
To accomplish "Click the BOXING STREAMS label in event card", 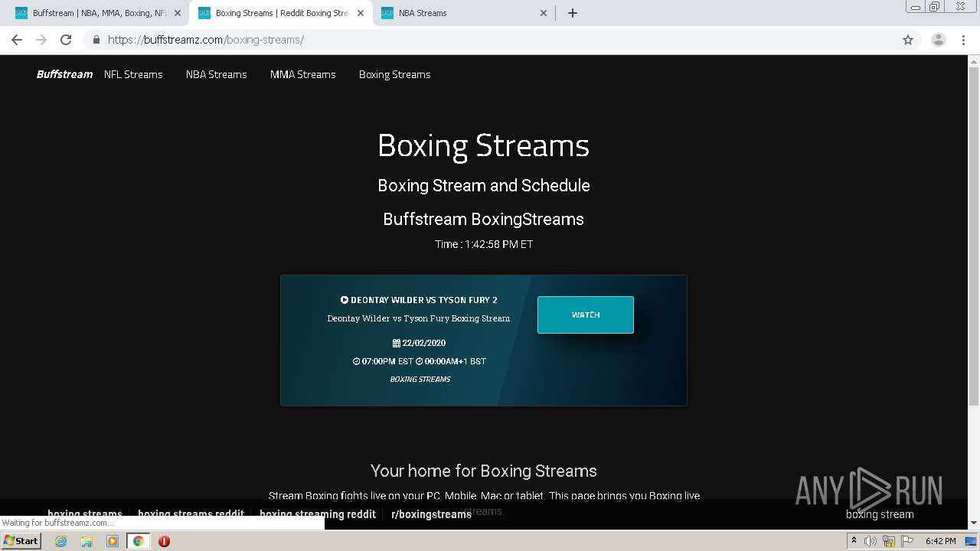I will click(420, 380).
